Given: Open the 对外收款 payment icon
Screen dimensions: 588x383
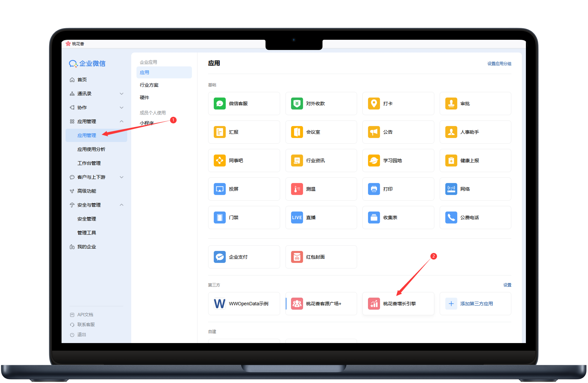Looking at the screenshot, I should coord(297,103).
